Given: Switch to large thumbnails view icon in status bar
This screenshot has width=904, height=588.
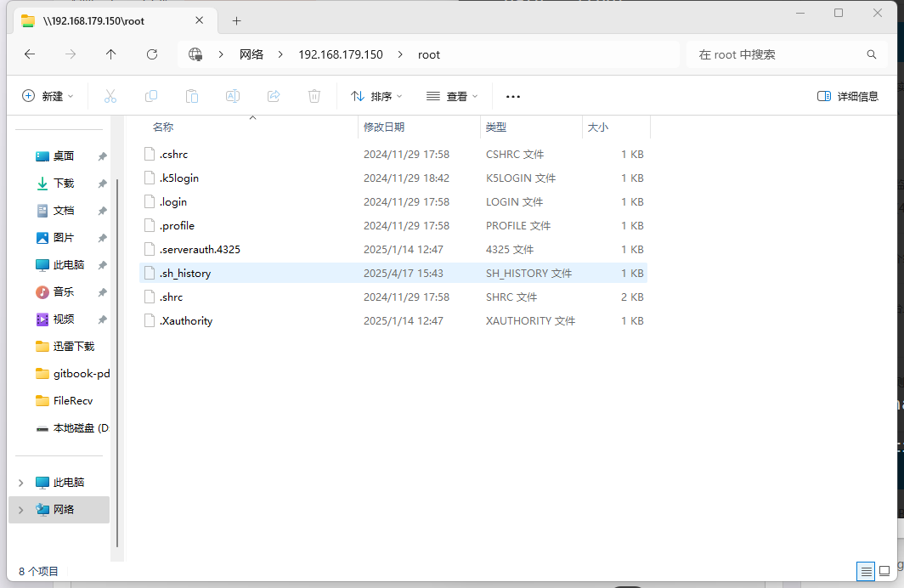Looking at the screenshot, I should coord(884,572).
